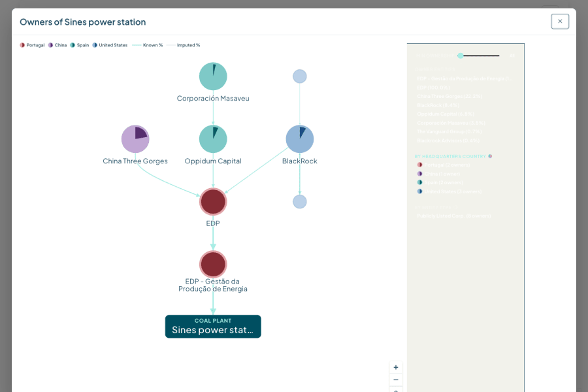The height and width of the screenshot is (392, 588).
Task: Click the By Headquarters Country color icon
Action: (x=490, y=156)
